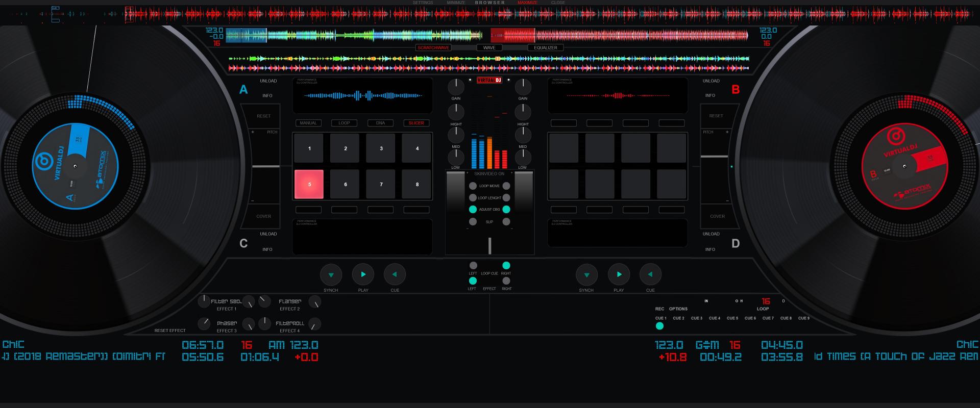Viewport: 980px width, 408px height.
Task: Adjust the left HIGHT knob
Action: point(456,112)
